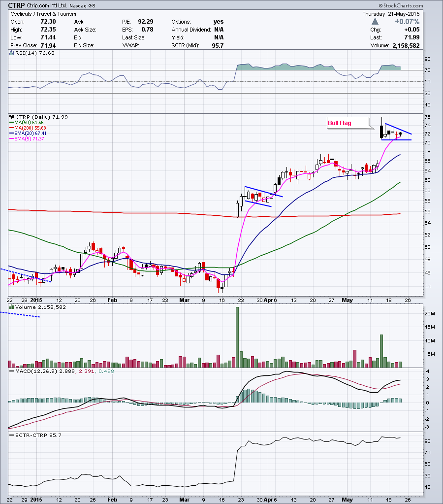The height and width of the screenshot is (504, 443).
Task: Click the mid-May volume spike bar
Action: (381, 351)
